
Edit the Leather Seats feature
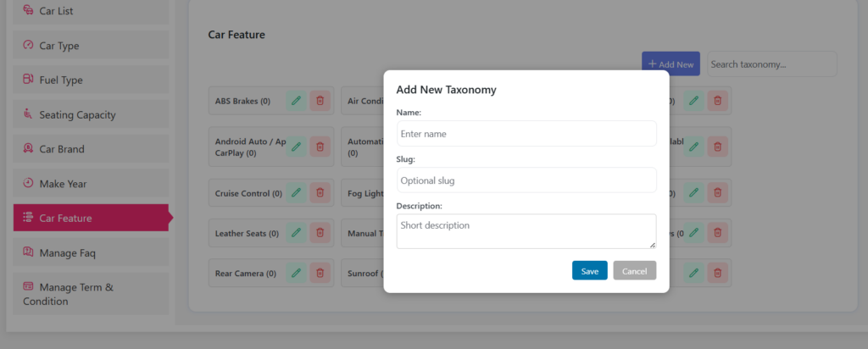[x=296, y=232]
